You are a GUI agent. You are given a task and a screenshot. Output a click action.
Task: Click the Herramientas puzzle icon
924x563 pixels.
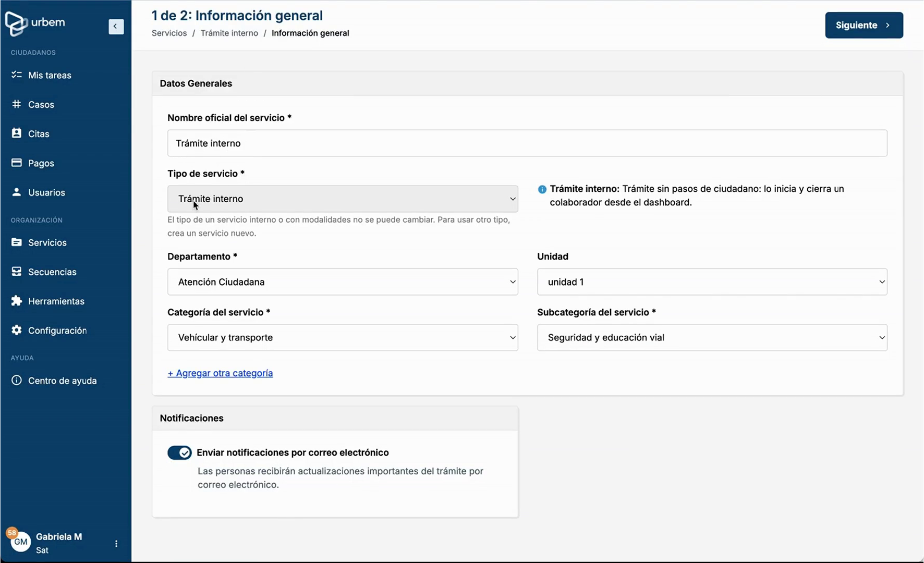[x=17, y=301]
